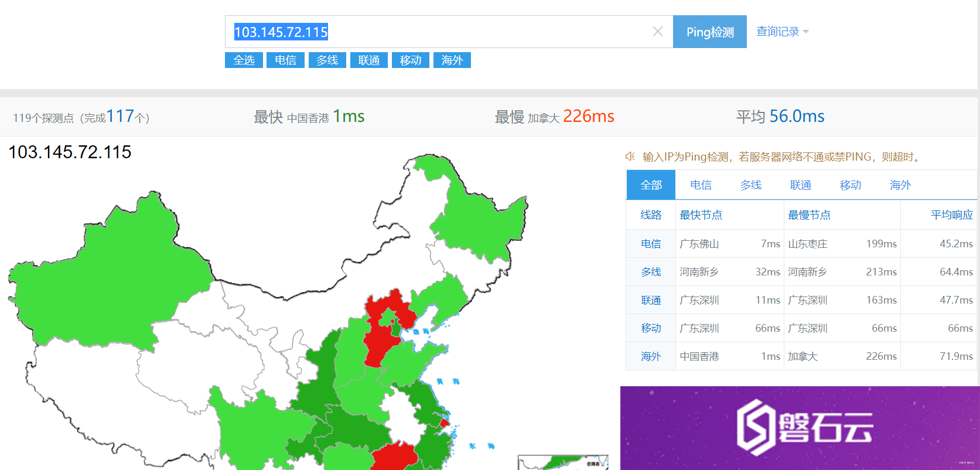Switch to the 多线 results tab

(x=750, y=185)
